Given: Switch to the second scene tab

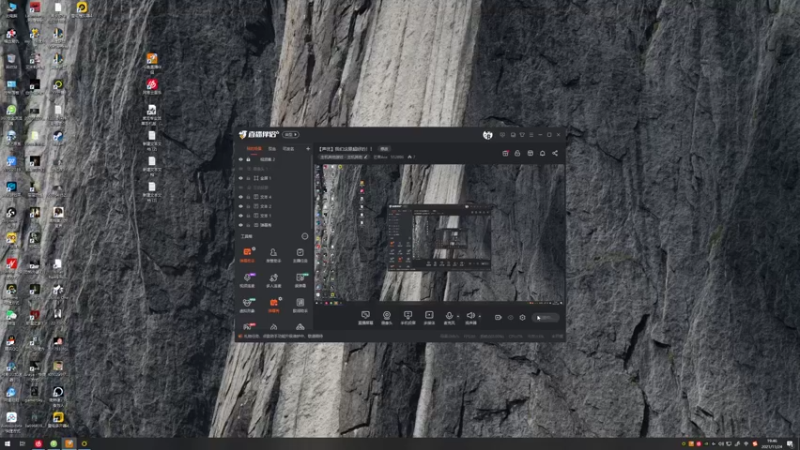Looking at the screenshot, I should point(272,149).
